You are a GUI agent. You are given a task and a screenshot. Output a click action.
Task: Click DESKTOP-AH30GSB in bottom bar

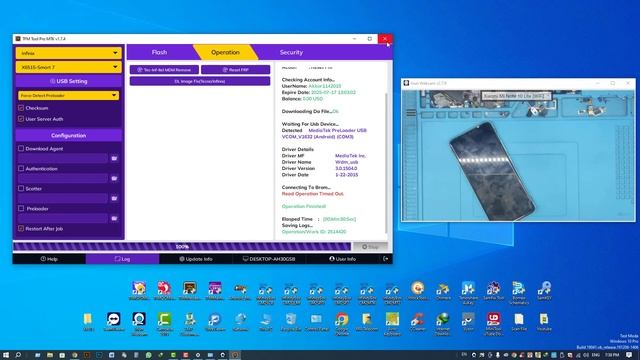tap(269, 259)
